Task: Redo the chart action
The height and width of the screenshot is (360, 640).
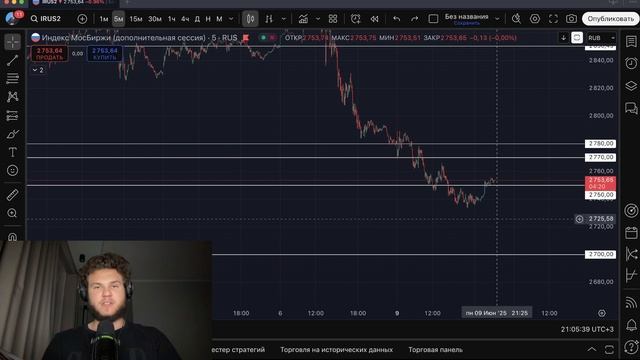Action: [414, 19]
